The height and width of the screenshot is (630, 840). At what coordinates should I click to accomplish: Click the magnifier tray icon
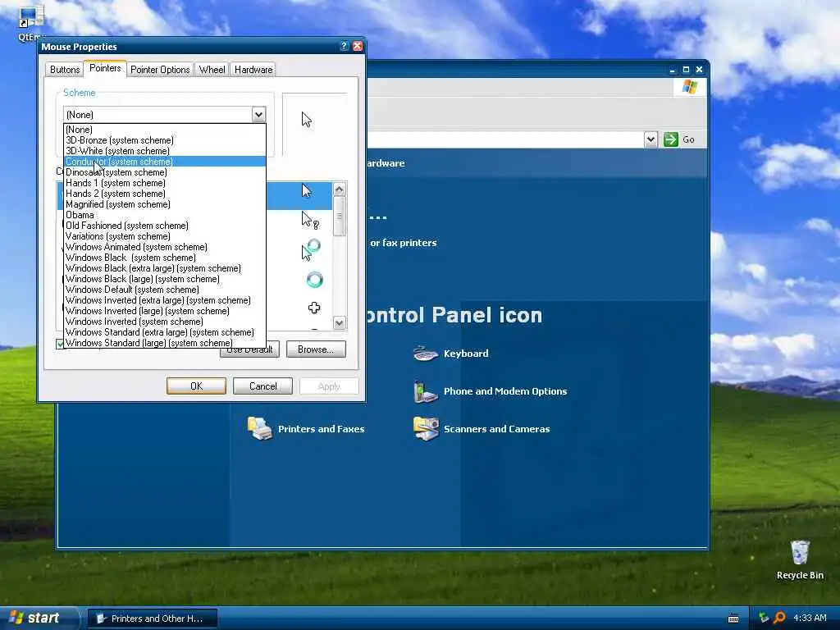tap(779, 619)
